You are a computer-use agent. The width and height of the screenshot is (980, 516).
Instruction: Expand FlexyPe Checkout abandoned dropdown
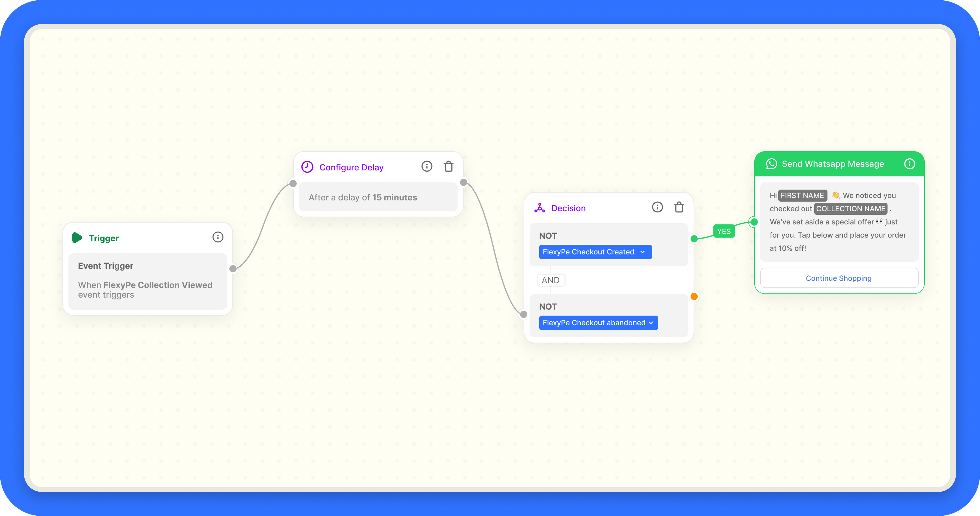pyautogui.click(x=598, y=323)
